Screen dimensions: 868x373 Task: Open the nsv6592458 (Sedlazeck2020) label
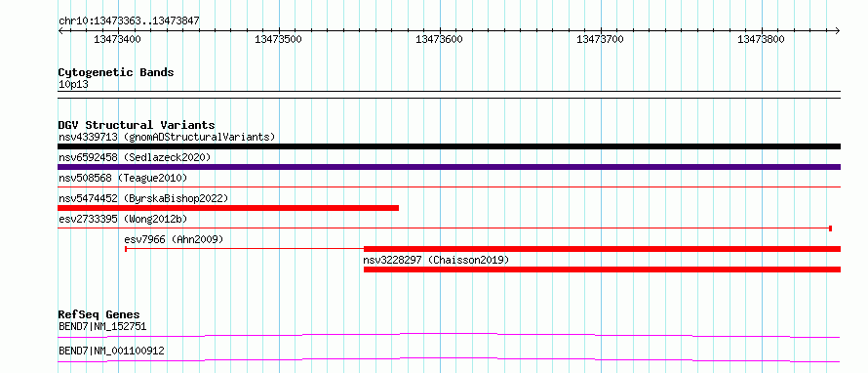(135, 157)
